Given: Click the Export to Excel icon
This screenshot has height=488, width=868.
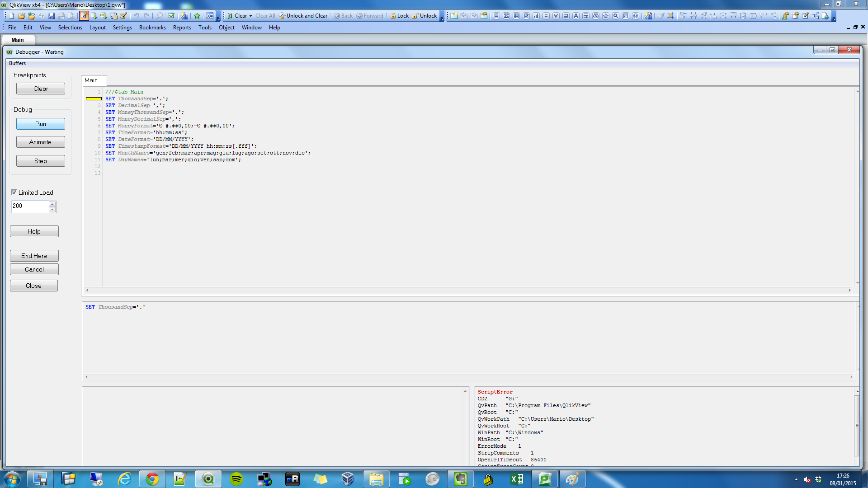Looking at the screenshot, I should pos(209,16).
